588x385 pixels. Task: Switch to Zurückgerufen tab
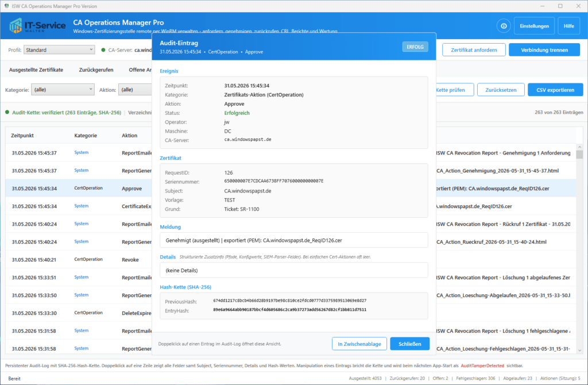[96, 70]
